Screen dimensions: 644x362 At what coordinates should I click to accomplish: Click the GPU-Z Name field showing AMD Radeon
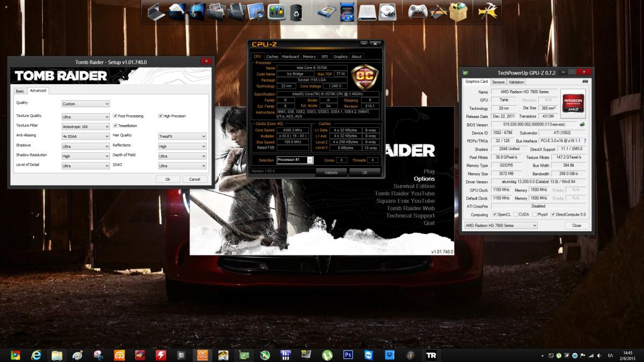pyautogui.click(x=524, y=92)
